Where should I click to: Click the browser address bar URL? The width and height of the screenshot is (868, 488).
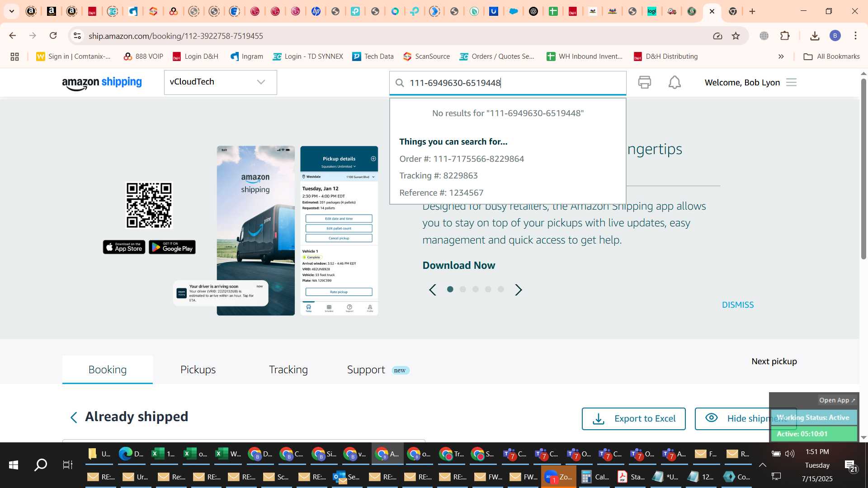click(x=176, y=36)
